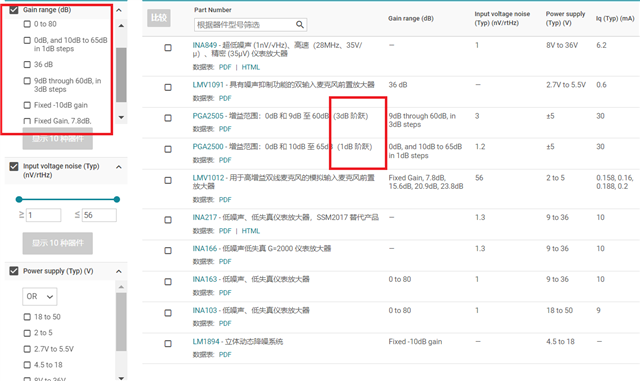Image resolution: width=640 pixels, height=381 pixels.
Task: Open the OR logic dropdown
Action: tap(40, 296)
